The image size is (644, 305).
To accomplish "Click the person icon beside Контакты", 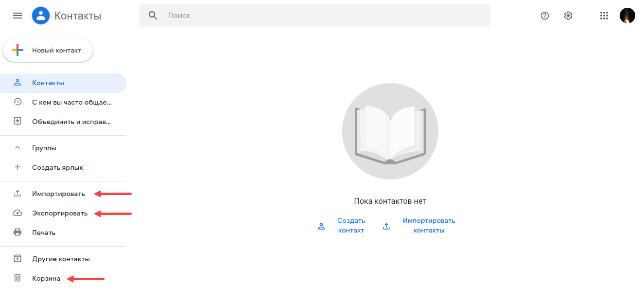I will (17, 83).
